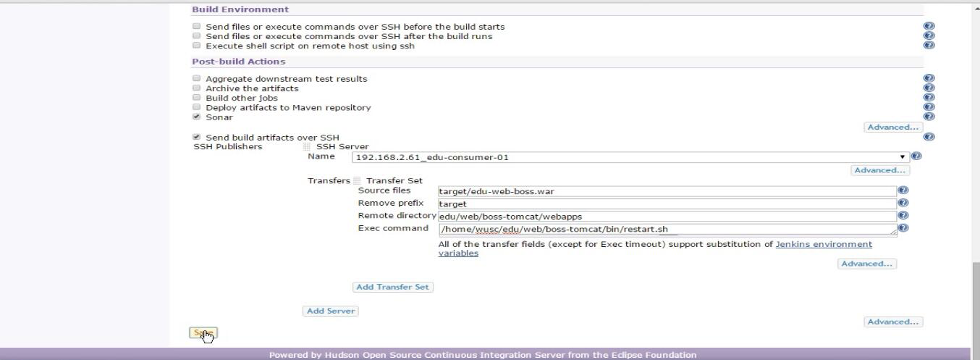Click the SSH Server drag handle icon

click(307, 146)
